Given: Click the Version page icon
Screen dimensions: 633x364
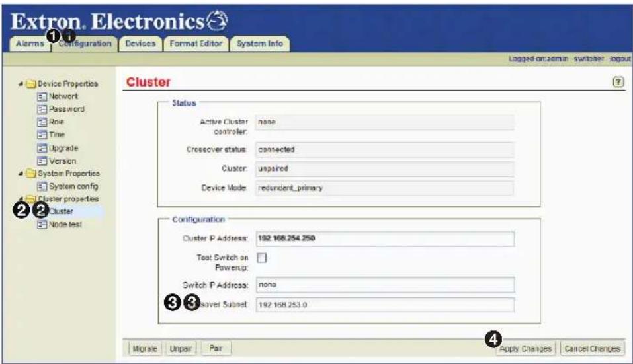Looking at the screenshot, I should click(x=42, y=161).
